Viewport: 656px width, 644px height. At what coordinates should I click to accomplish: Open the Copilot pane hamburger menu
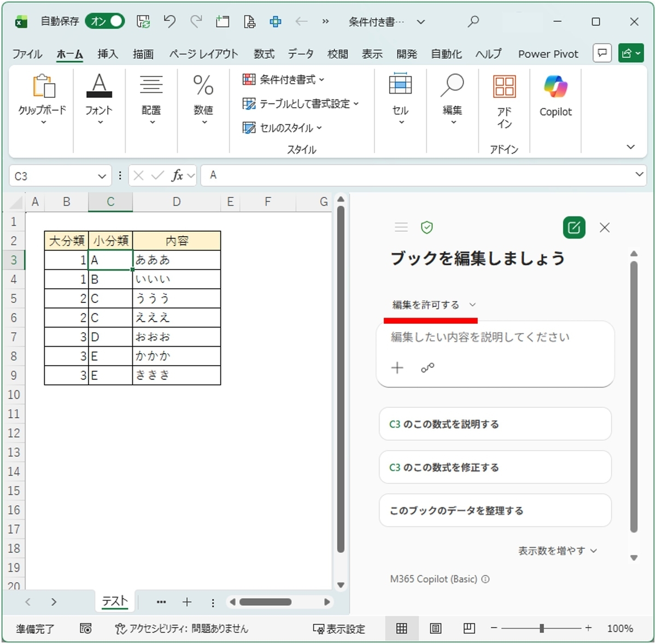(x=401, y=227)
